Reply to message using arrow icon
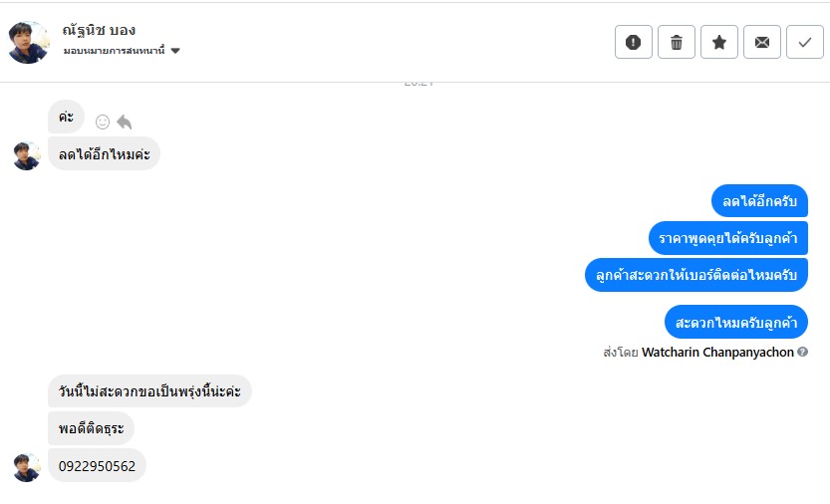This screenshot has width=830, height=504. tap(125, 122)
